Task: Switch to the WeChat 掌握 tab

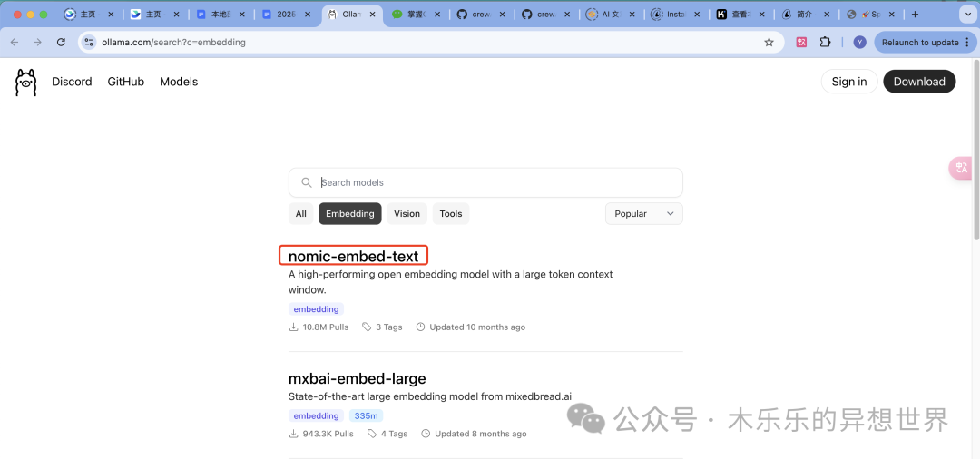Action: tap(416, 15)
